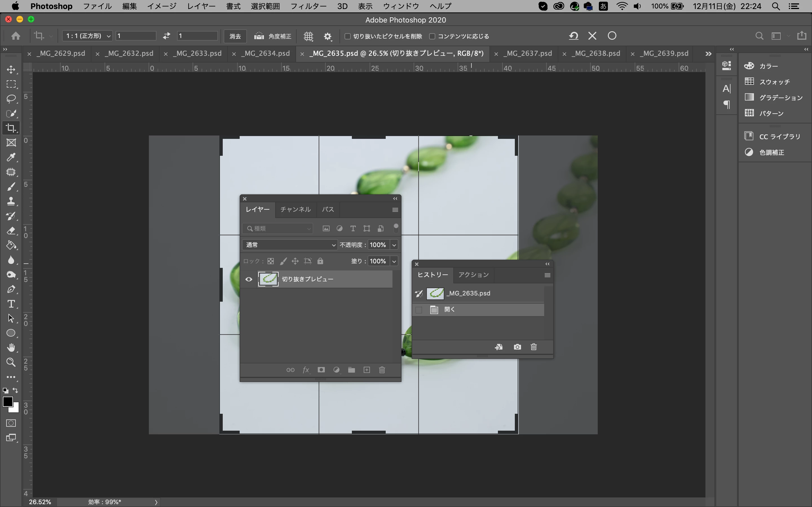
Task: Click the crop overlay grid options icon
Action: pyautogui.click(x=308, y=36)
